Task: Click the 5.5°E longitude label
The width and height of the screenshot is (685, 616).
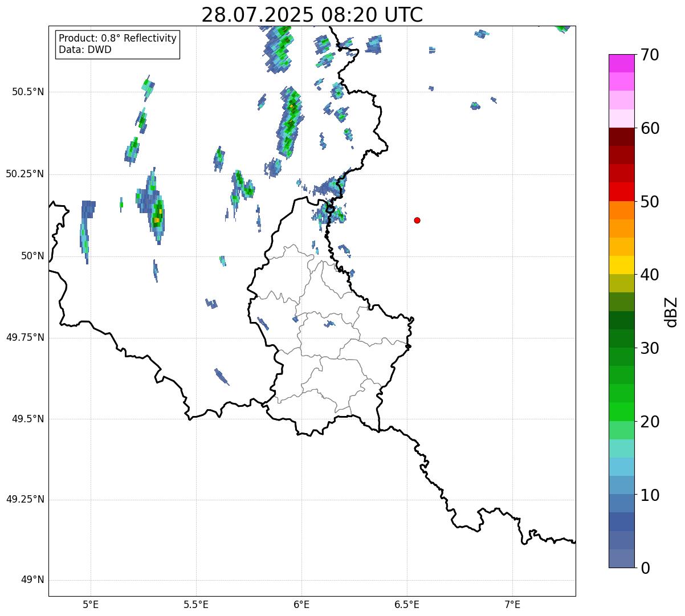Action: pos(196,604)
